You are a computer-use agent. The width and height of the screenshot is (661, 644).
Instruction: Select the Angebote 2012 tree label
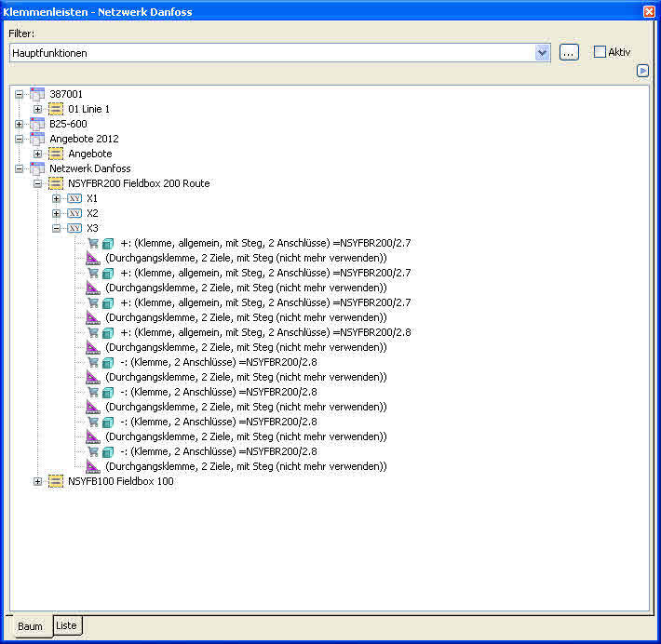coord(85,139)
